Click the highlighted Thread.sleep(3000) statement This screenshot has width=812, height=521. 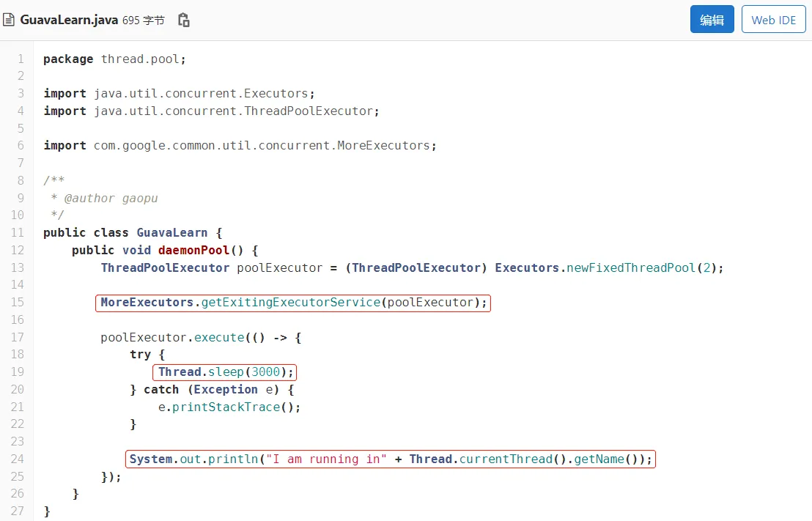pyautogui.click(x=225, y=372)
